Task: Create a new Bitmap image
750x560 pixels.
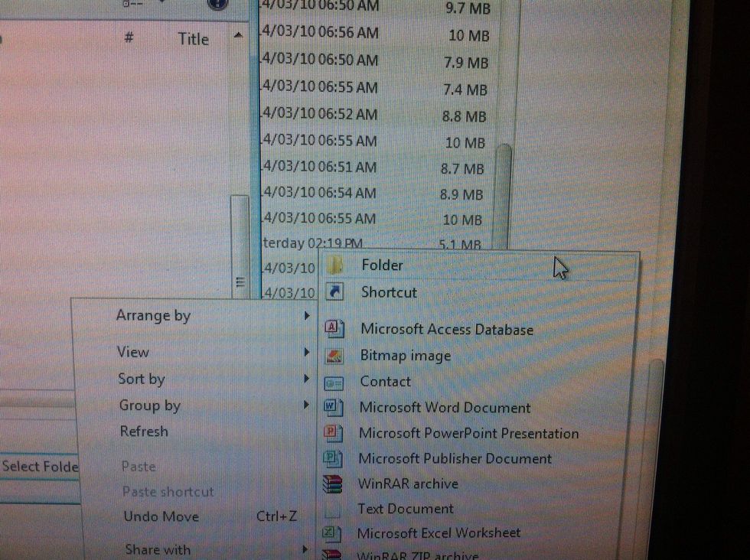Action: pos(403,356)
